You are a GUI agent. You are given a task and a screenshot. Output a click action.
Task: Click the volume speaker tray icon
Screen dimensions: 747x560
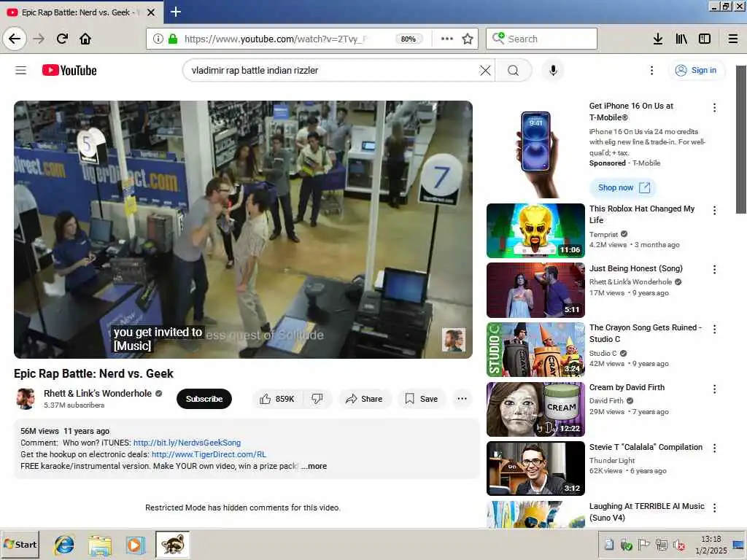(x=679, y=545)
